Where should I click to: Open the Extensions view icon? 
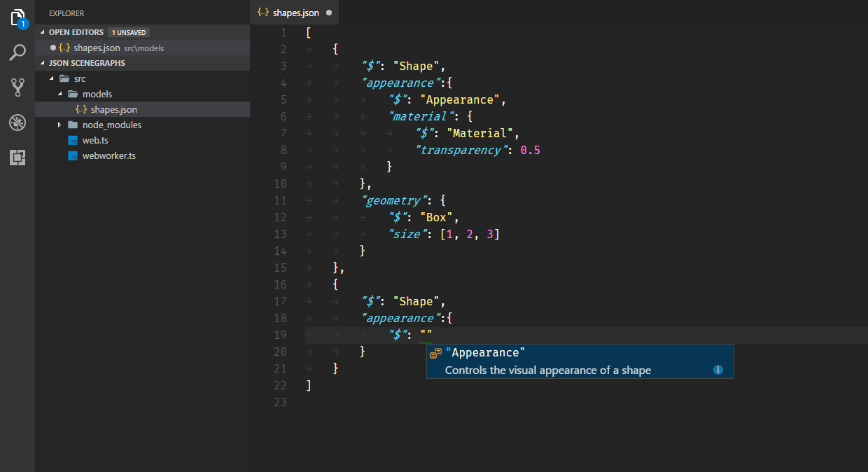(x=17, y=158)
